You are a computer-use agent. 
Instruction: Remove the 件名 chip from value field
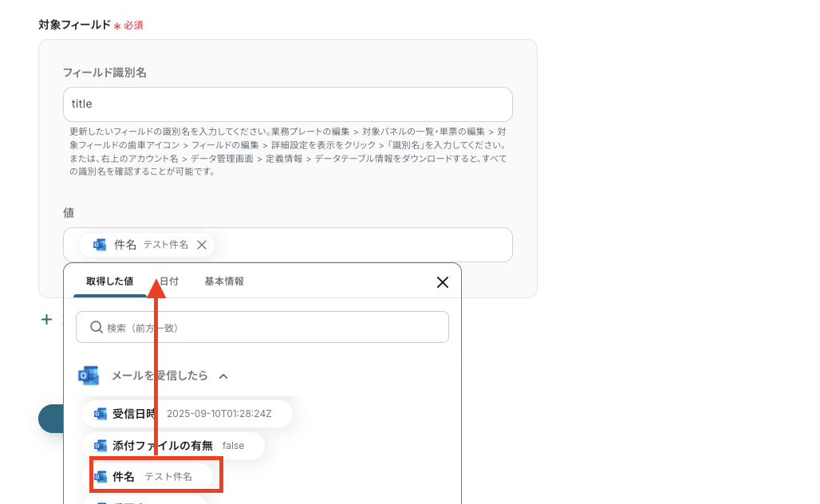(202, 245)
